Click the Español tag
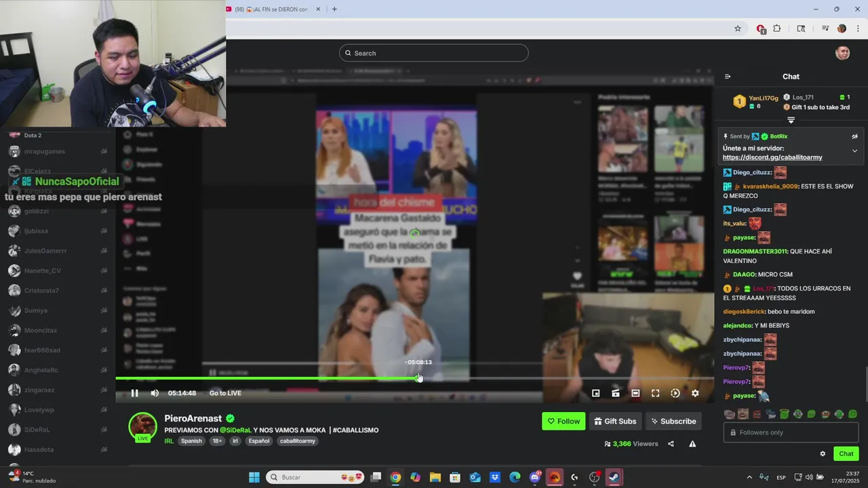868x488 pixels. tap(259, 441)
